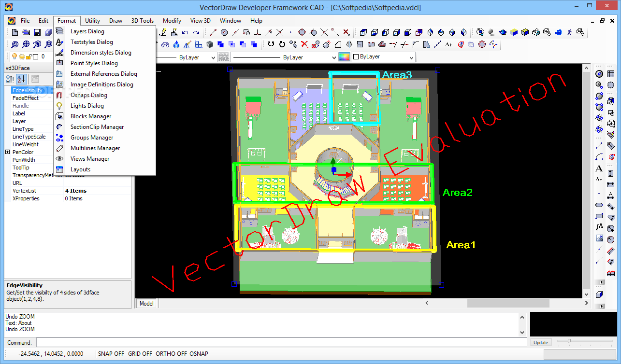Click the Command input field

281,342
